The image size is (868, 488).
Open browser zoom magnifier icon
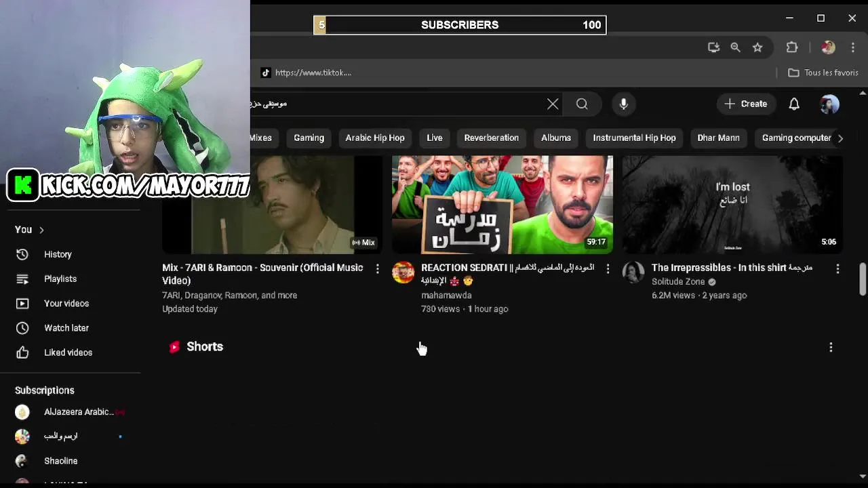tap(735, 47)
